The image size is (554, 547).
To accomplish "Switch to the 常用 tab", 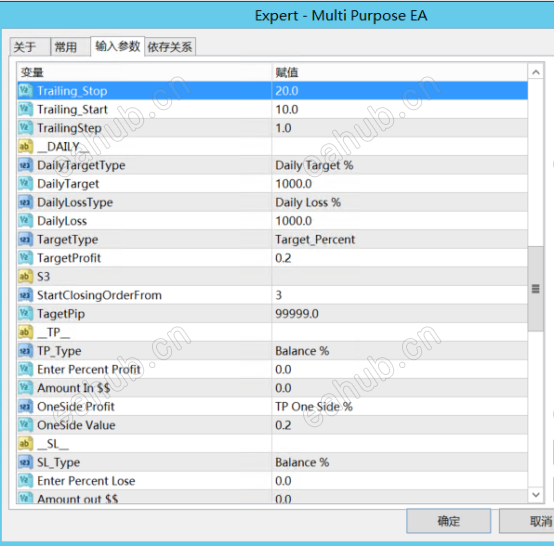I will 70,47.
